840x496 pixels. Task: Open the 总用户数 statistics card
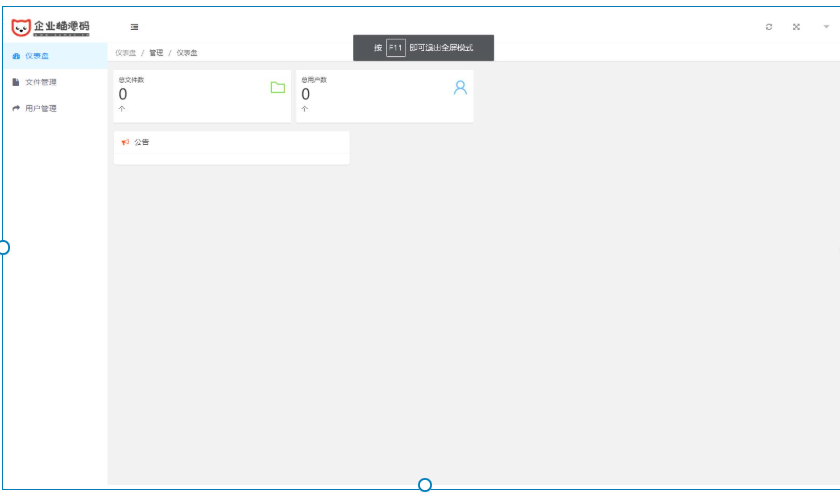click(384, 96)
